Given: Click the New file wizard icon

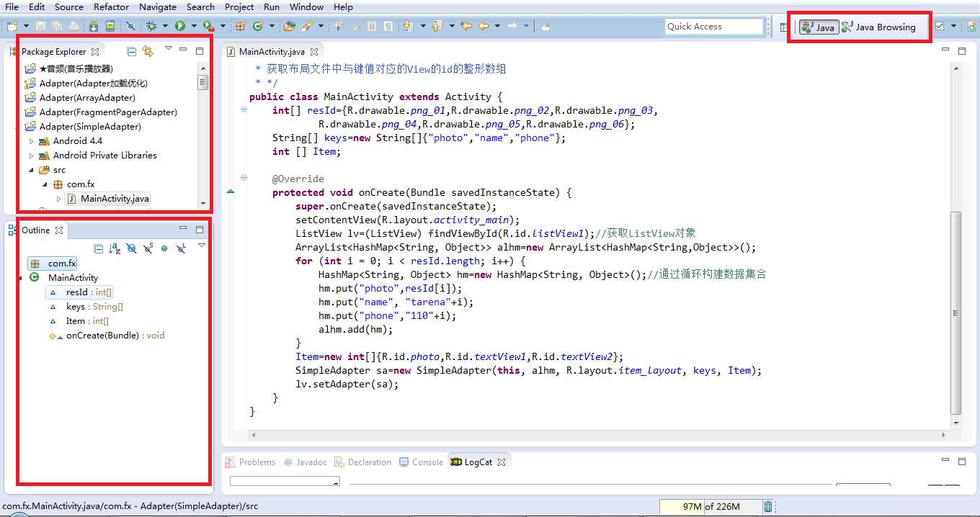Looking at the screenshot, I should (12, 26).
